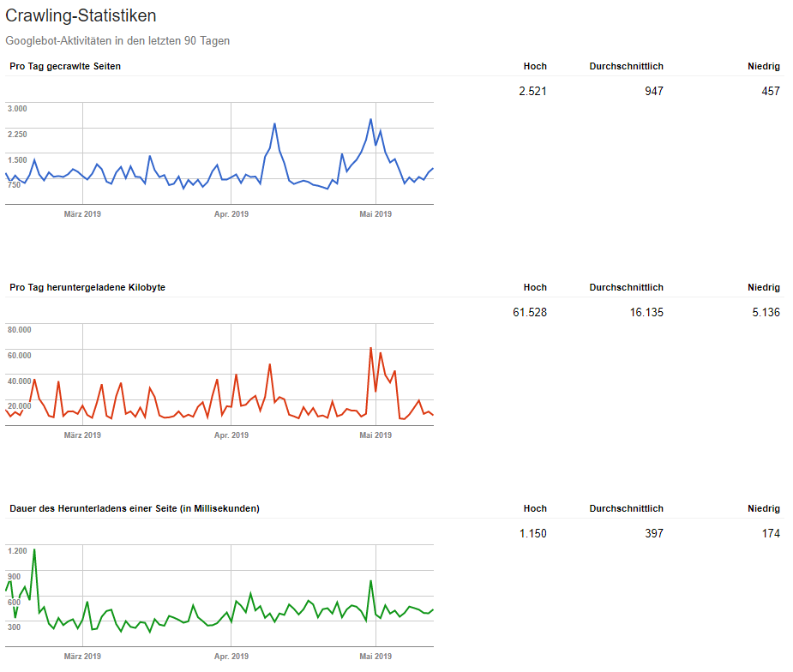Select the average value 397
This screenshot has height=672, width=793.
[654, 533]
